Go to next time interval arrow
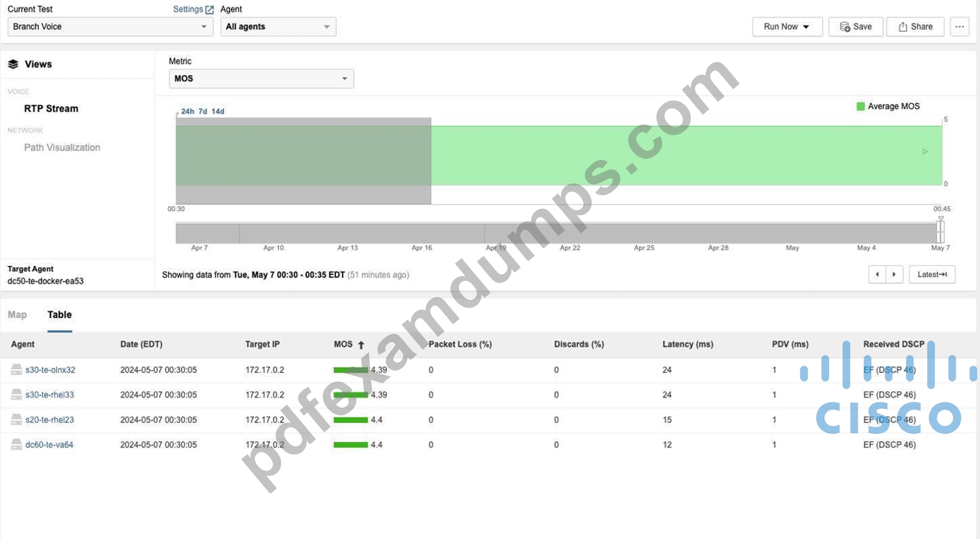This screenshot has width=980, height=539. (x=894, y=275)
